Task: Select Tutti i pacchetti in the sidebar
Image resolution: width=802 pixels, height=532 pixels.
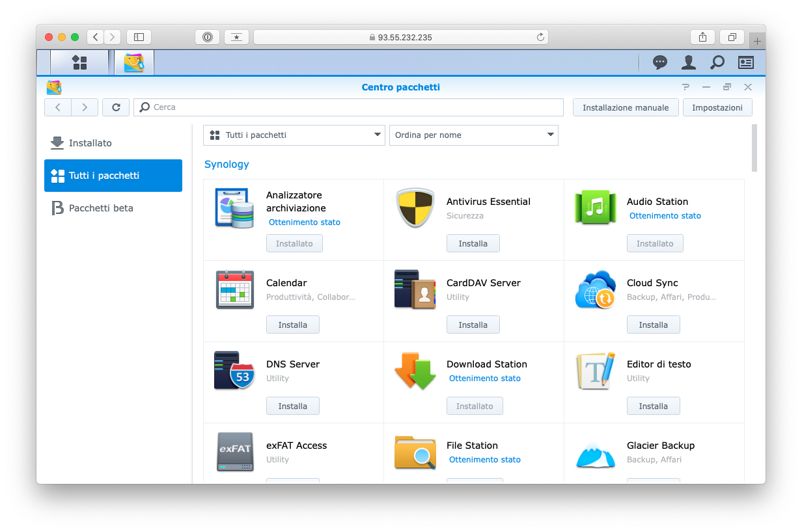Action: click(x=113, y=176)
